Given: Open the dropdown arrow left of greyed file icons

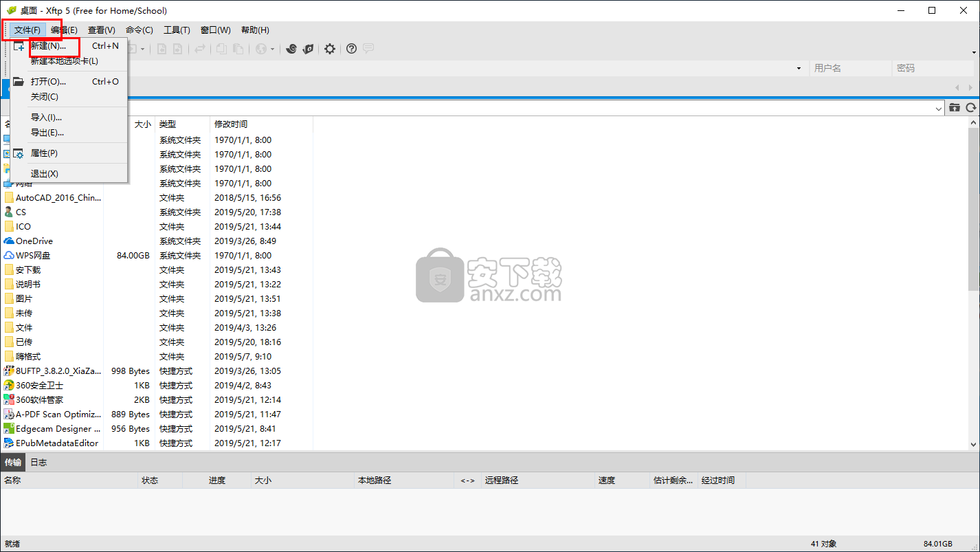Looking at the screenshot, I should (x=143, y=49).
